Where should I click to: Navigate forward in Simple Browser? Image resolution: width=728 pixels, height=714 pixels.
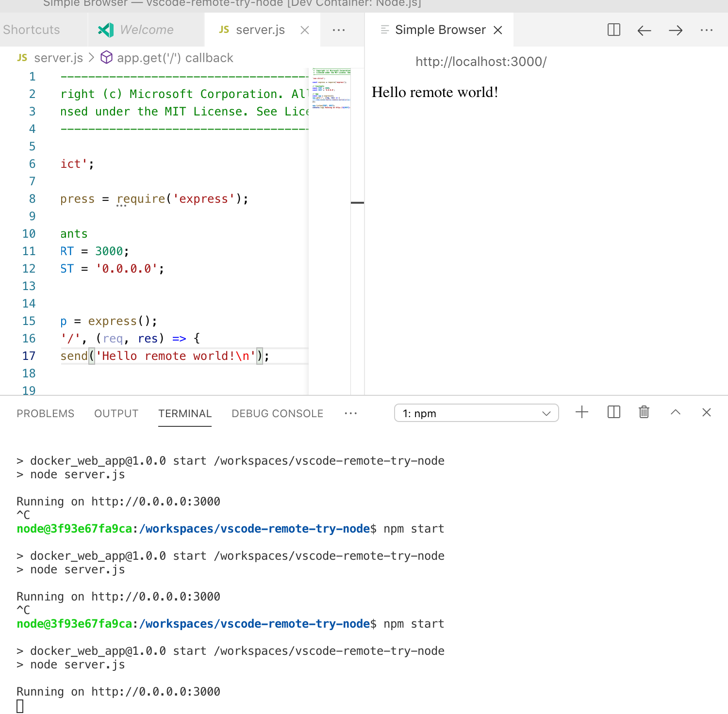(675, 30)
